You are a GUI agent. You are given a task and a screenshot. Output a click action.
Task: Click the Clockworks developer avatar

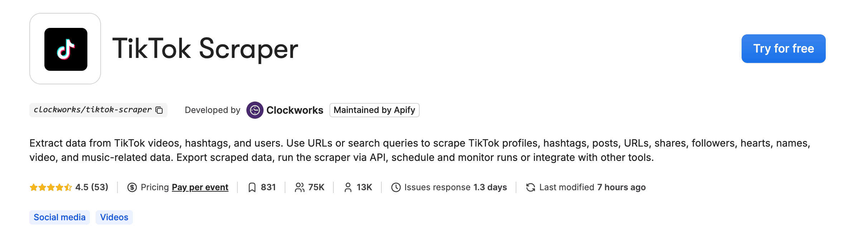click(255, 110)
